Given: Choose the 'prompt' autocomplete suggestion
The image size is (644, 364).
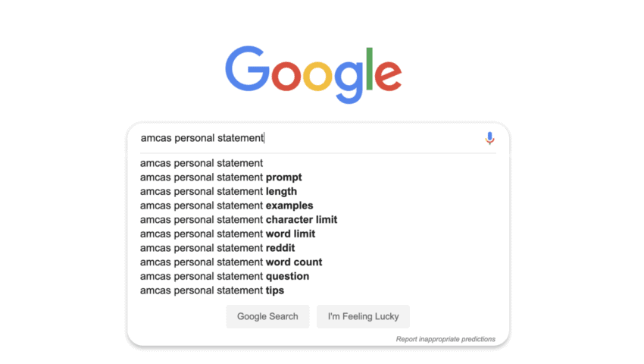Looking at the screenshot, I should click(x=221, y=177).
